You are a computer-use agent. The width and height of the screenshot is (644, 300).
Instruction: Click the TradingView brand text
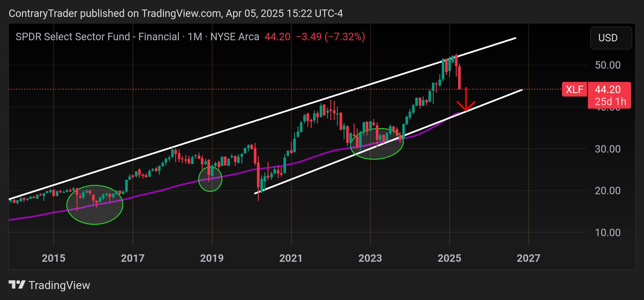point(59,285)
